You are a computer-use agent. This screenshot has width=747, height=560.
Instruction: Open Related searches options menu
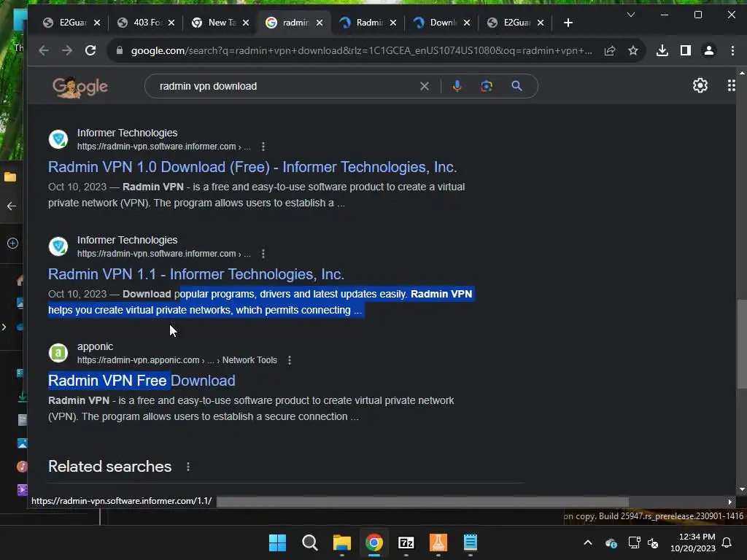pos(188,467)
